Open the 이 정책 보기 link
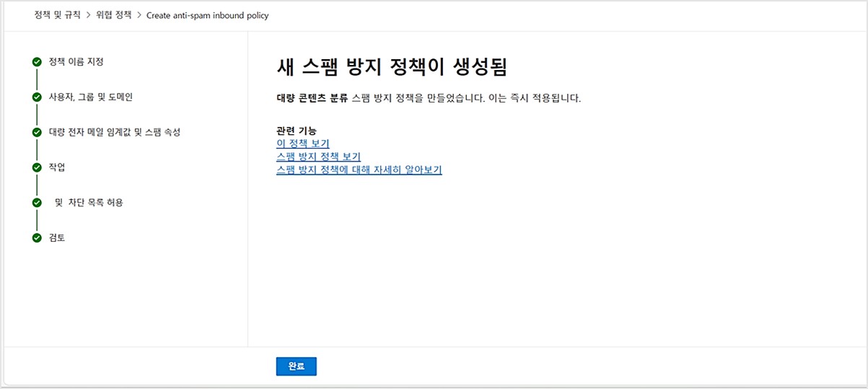868x389 pixels. [302, 144]
